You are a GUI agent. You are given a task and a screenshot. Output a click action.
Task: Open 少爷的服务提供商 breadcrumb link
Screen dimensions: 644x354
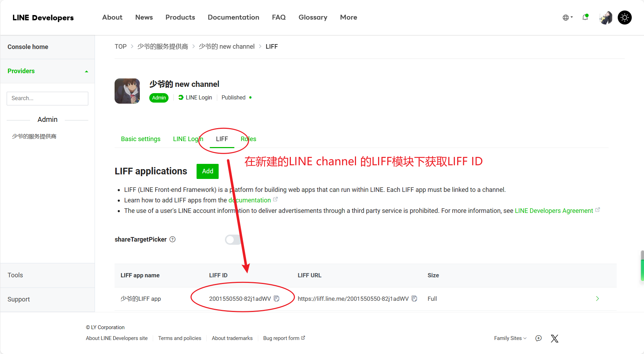pyautogui.click(x=163, y=47)
